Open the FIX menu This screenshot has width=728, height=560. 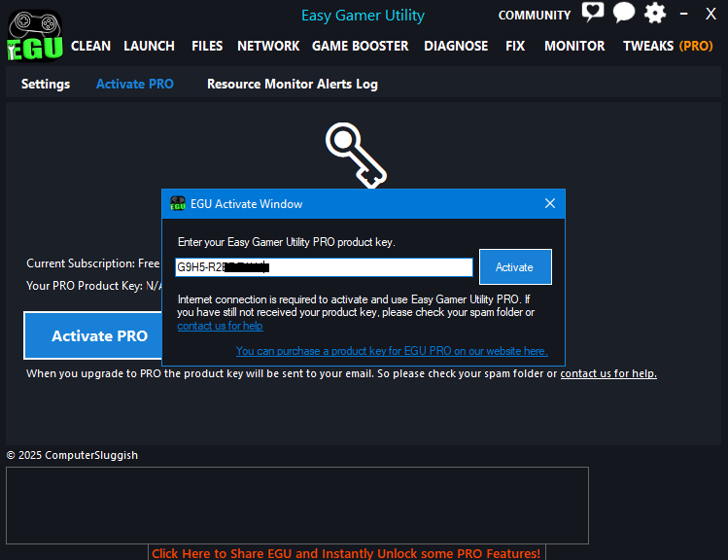click(515, 46)
